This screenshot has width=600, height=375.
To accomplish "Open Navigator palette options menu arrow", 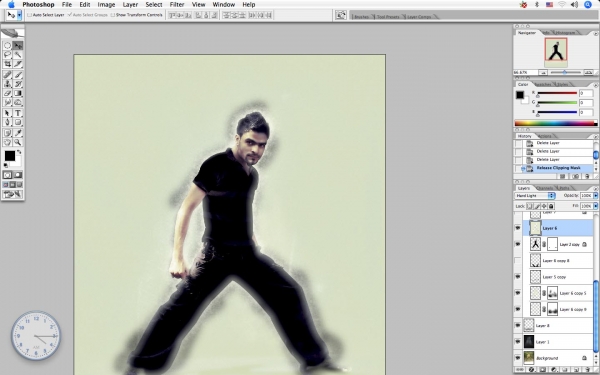I will pyautogui.click(x=595, y=33).
